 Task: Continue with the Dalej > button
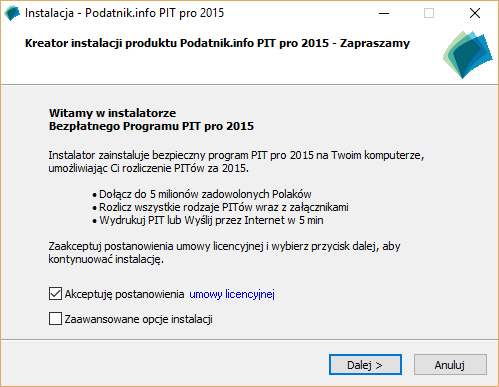click(x=365, y=365)
